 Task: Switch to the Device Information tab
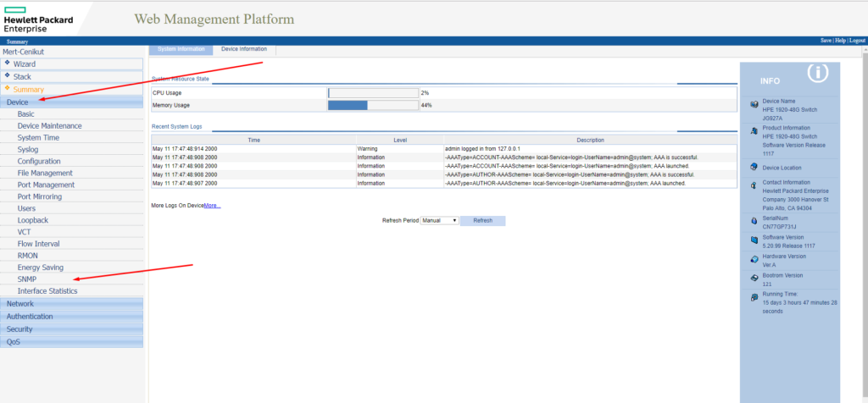click(244, 49)
